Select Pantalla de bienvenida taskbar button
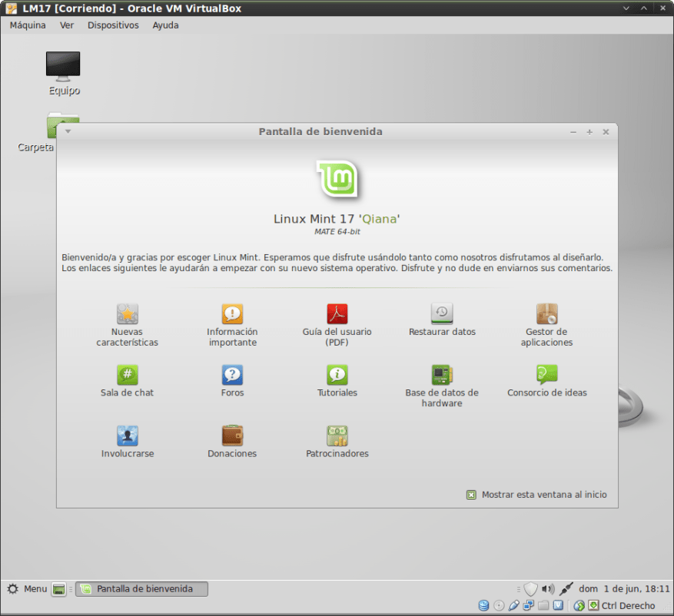674x616 pixels. [x=141, y=589]
